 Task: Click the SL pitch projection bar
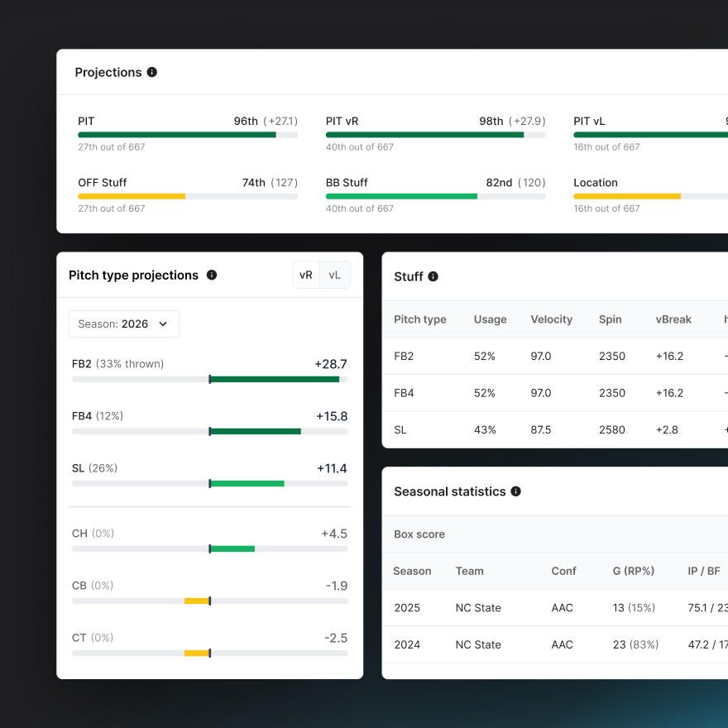pyautogui.click(x=209, y=483)
